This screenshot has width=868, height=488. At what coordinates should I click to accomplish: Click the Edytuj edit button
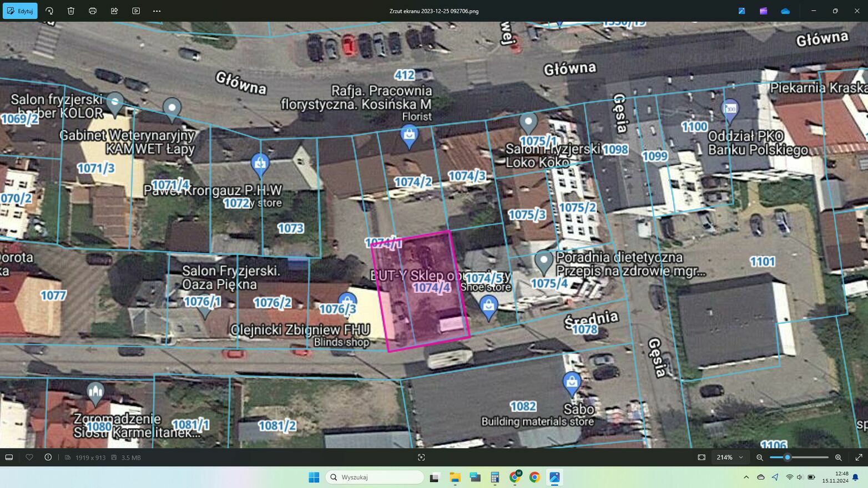[x=20, y=11]
